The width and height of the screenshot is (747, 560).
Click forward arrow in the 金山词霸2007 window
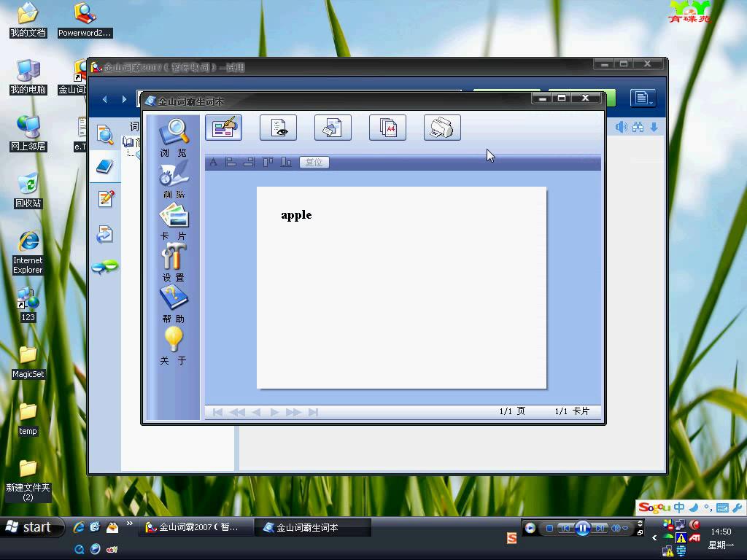124,99
